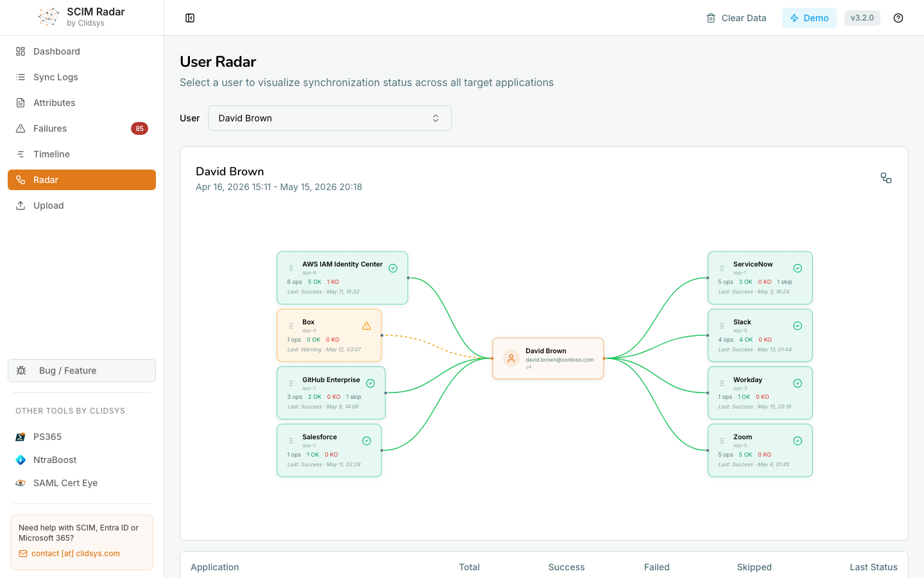This screenshot has width=924, height=578.
Task: Click the PS365 tool icon
Action: pos(21,437)
